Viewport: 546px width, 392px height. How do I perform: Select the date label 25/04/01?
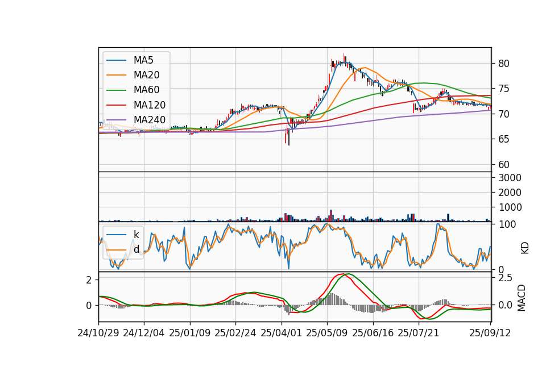coord(282,333)
